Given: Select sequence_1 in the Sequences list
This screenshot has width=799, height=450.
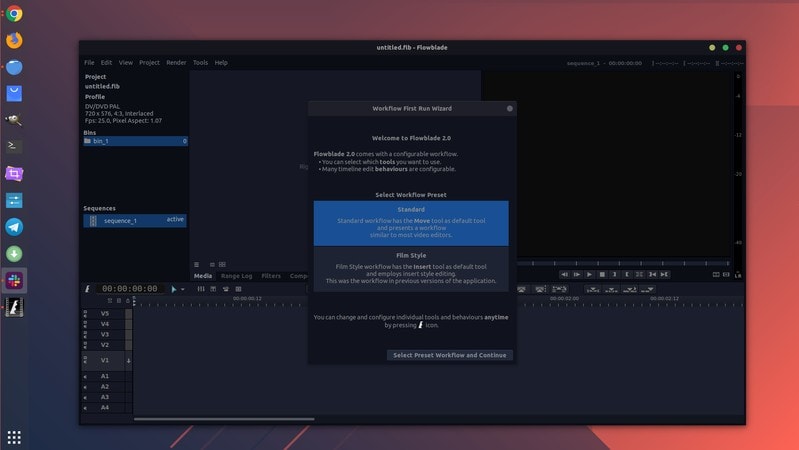Looking at the screenshot, I should coord(135,221).
